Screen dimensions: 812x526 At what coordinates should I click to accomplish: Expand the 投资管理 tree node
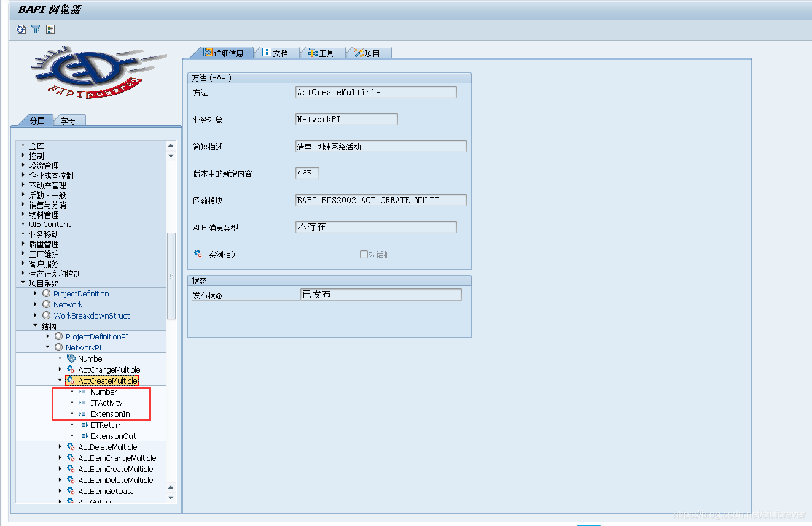click(23, 166)
